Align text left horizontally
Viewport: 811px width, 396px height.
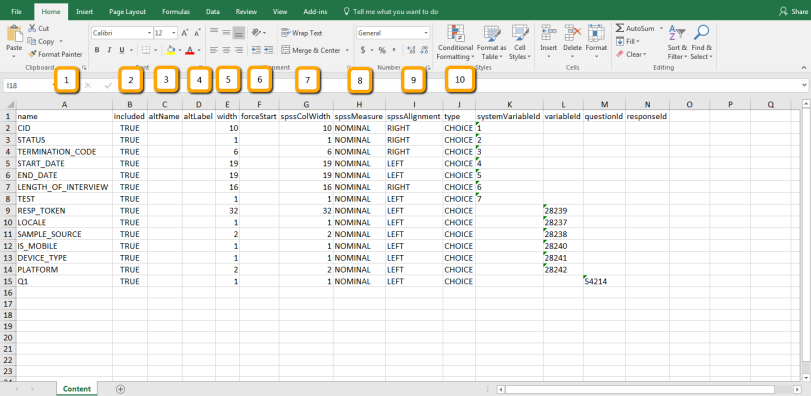(214, 50)
